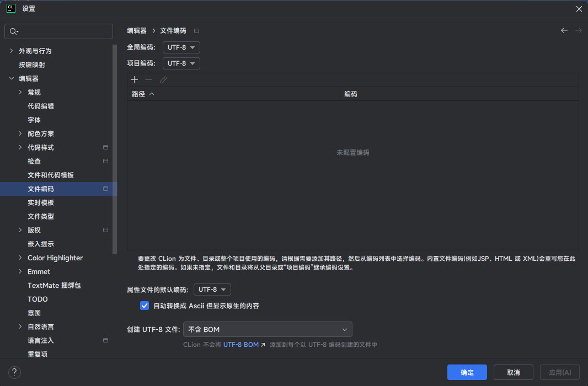Viewport: 588px width, 386px height.
Task: Click the modified-settings indicator next to 语言注入
Action: (x=105, y=340)
